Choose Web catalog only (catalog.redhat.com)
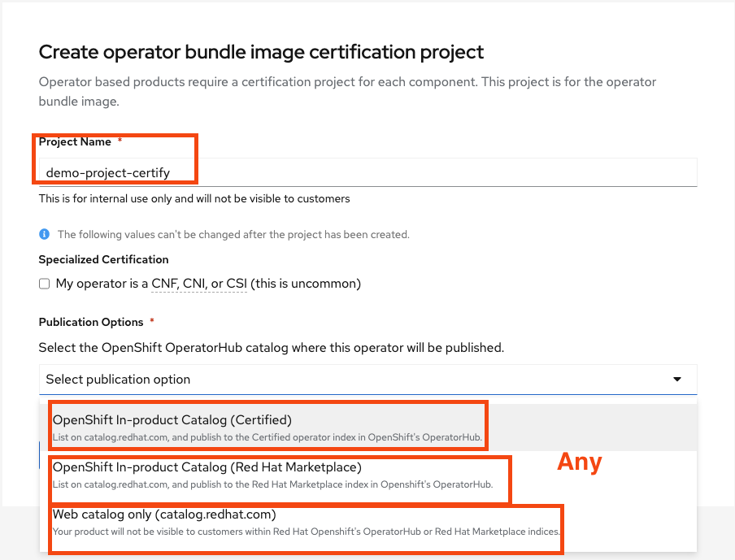The image size is (735, 560). click(368, 522)
